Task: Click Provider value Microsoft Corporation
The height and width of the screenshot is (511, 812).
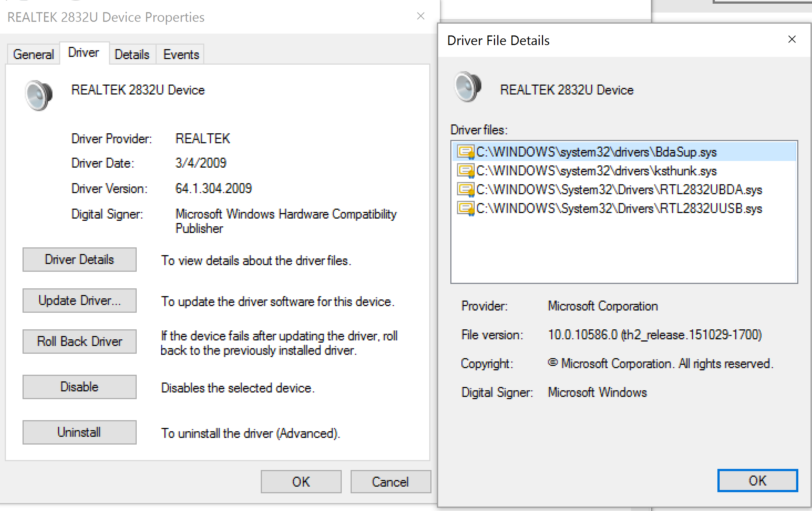Action: (x=603, y=306)
